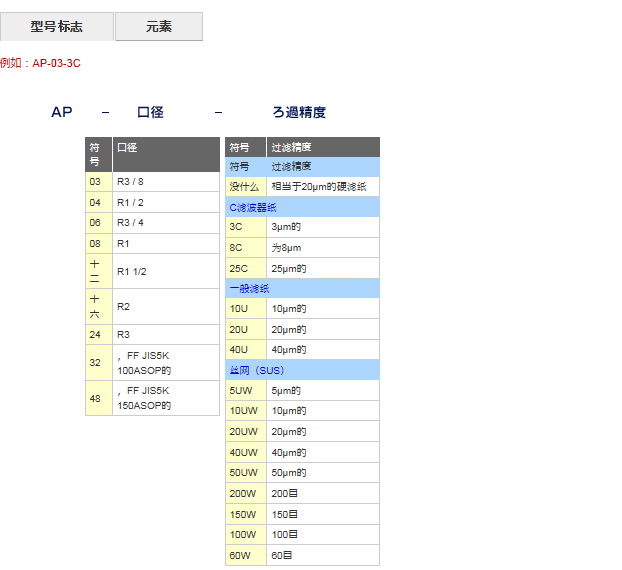The height and width of the screenshot is (570, 622).
Task: Select symbol cell 06
Action: click(99, 223)
